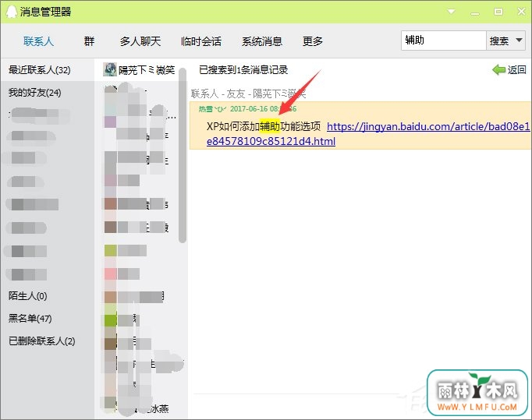Select 黑名单(47) group
This screenshot has height=420, width=532.
tap(47, 318)
